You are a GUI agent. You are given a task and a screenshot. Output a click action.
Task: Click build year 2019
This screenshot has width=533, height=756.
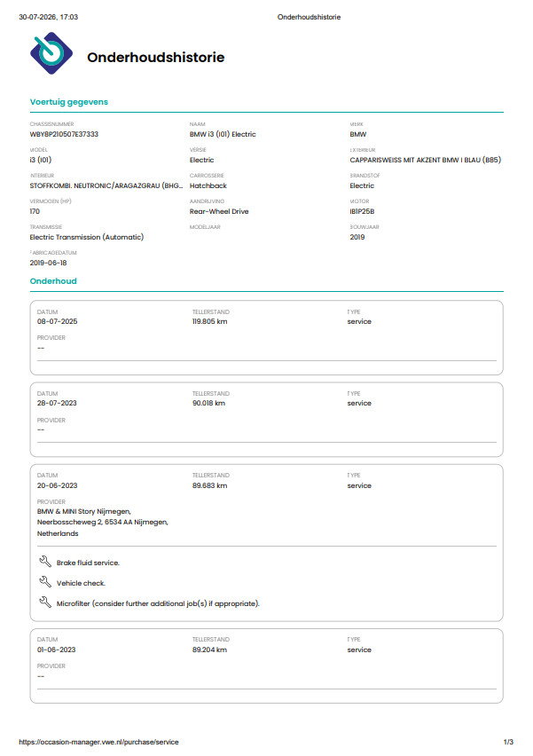357,237
